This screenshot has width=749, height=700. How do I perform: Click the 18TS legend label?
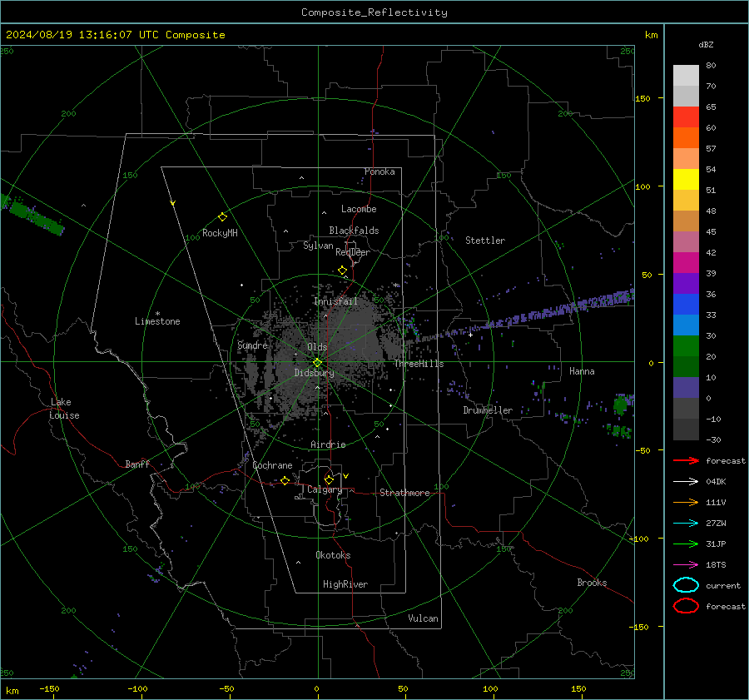pyautogui.click(x=716, y=565)
